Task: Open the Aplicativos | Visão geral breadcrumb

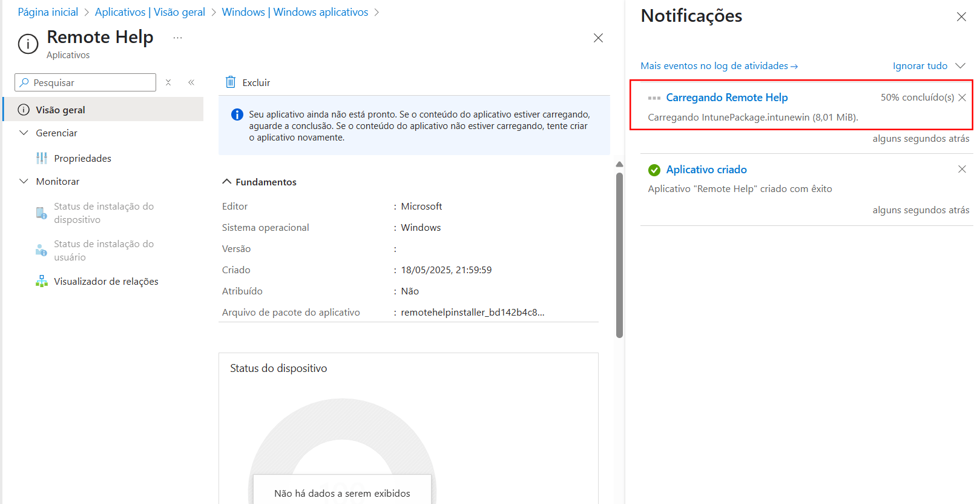Action: tap(150, 12)
